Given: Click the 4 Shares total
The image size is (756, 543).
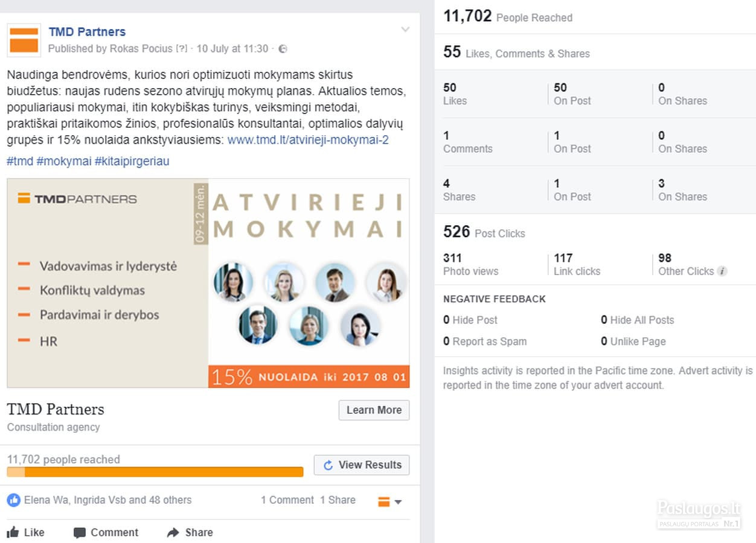Looking at the screenshot, I should (460, 190).
